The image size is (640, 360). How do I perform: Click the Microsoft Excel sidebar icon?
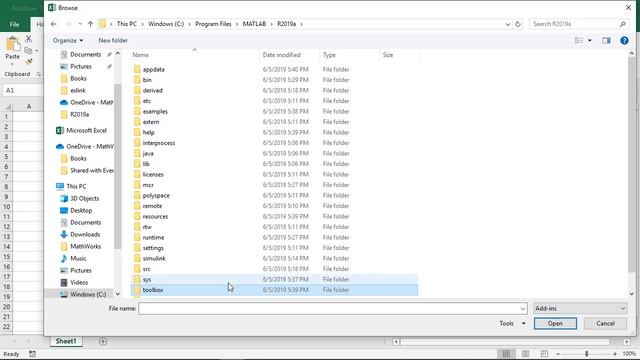click(x=60, y=131)
